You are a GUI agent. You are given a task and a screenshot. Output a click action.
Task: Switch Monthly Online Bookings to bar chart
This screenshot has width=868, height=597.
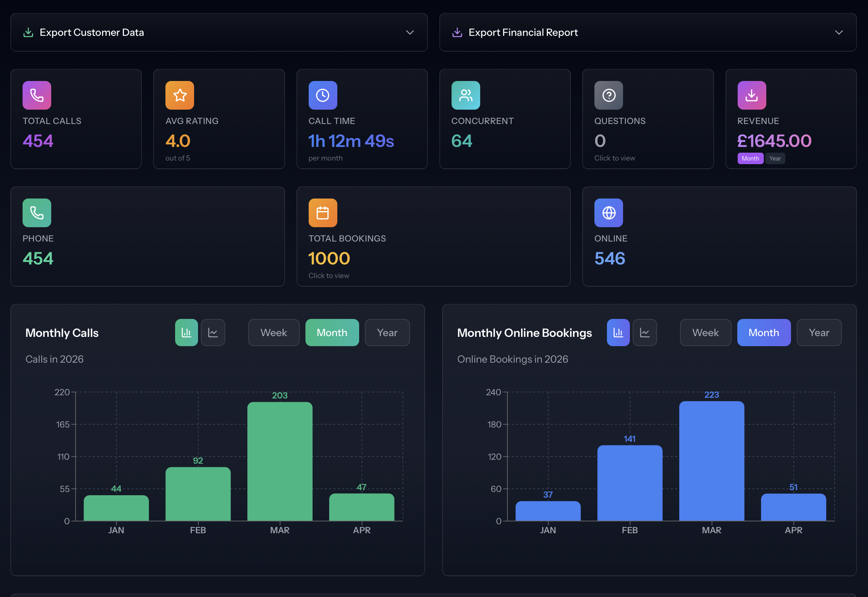(618, 333)
